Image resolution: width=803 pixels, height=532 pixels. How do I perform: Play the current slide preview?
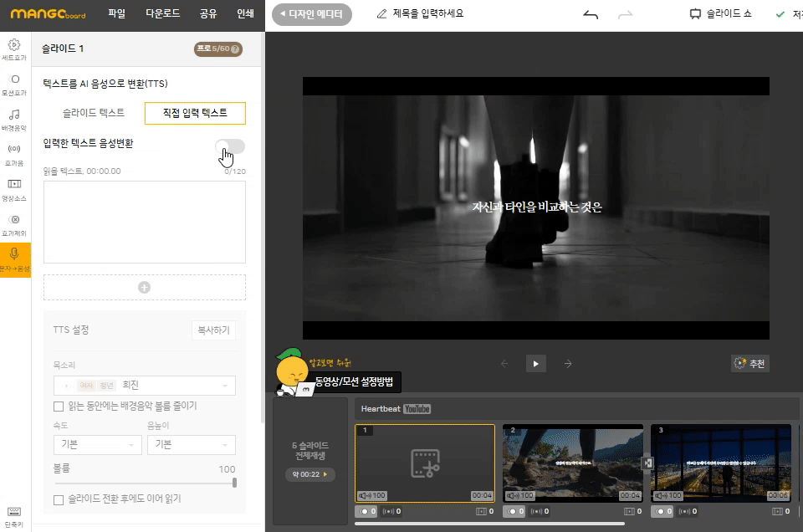pos(535,364)
